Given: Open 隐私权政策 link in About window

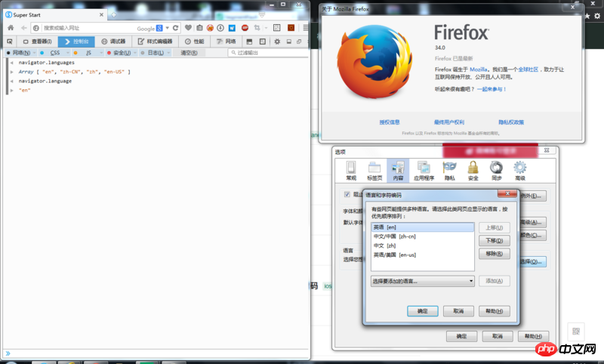Looking at the screenshot, I should click(511, 122).
